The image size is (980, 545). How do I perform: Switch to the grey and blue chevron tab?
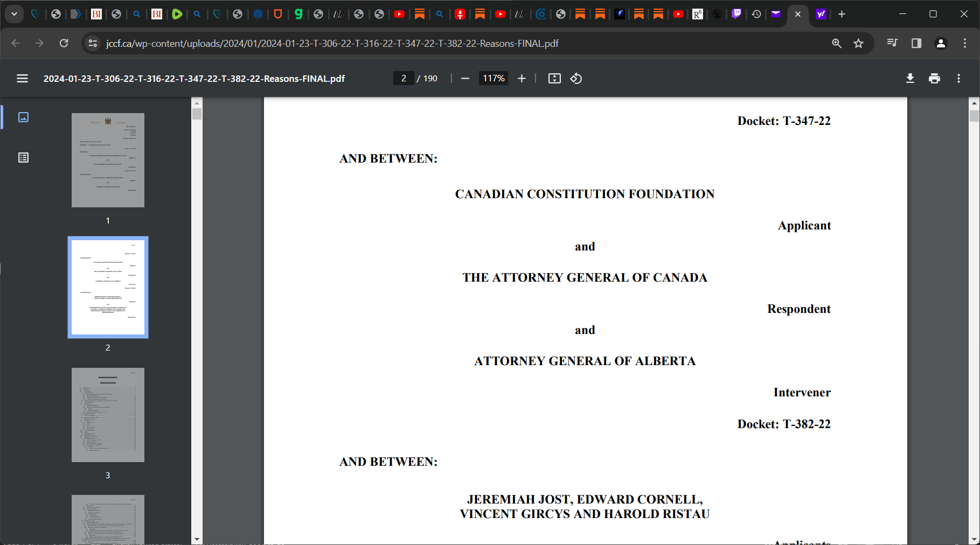76,14
